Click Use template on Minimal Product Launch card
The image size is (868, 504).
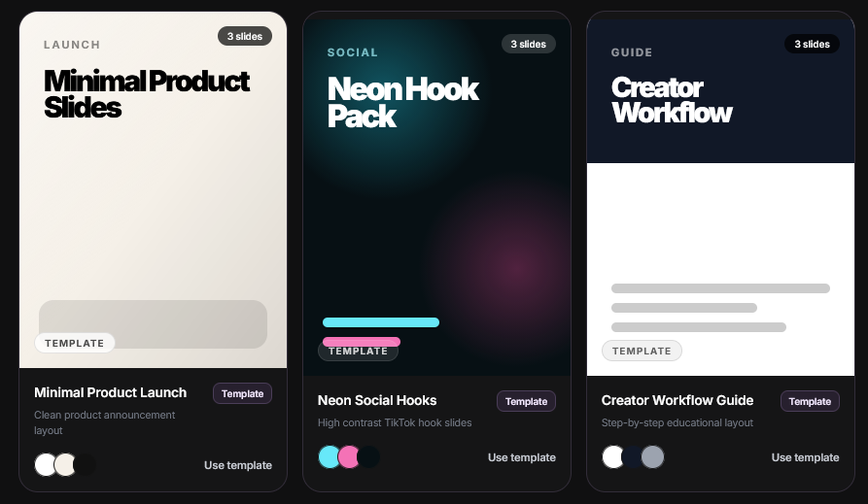(x=238, y=465)
